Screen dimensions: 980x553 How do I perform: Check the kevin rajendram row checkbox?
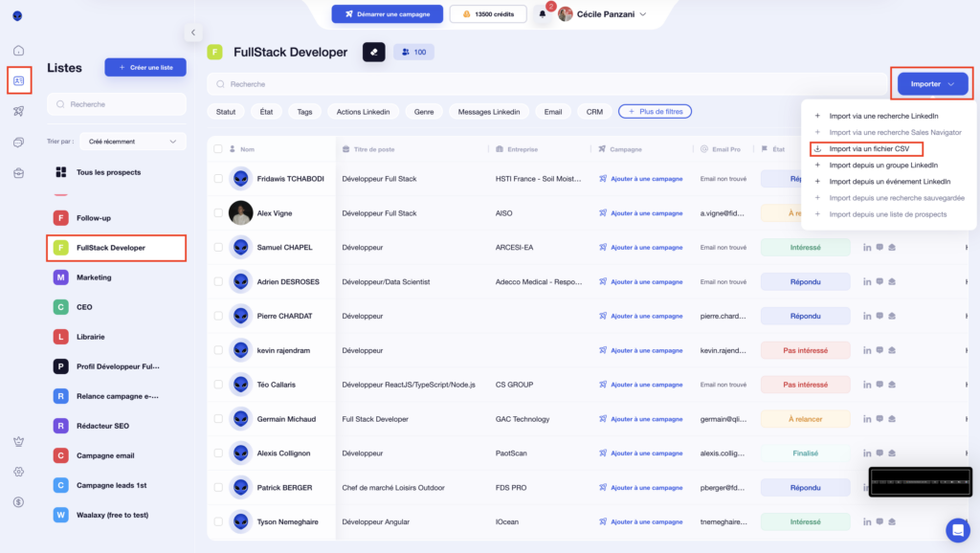click(218, 350)
